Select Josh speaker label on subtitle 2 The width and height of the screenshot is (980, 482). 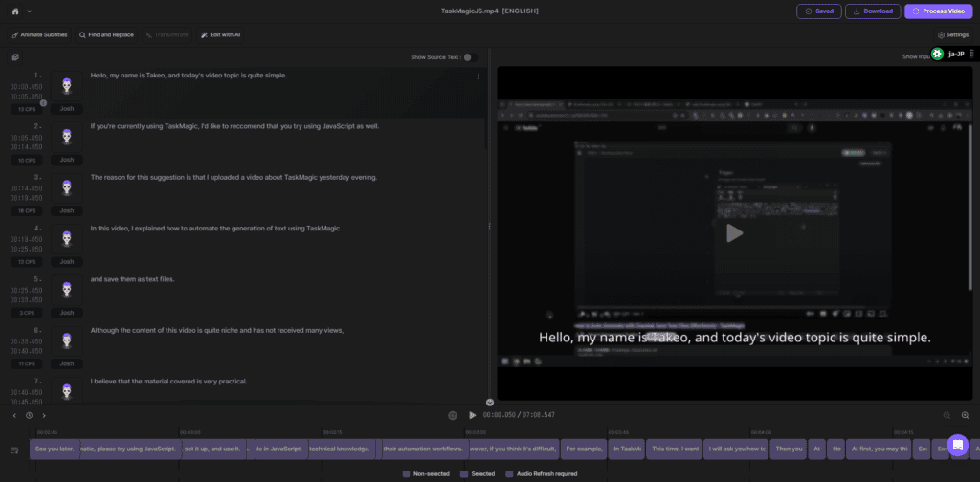[x=67, y=160]
